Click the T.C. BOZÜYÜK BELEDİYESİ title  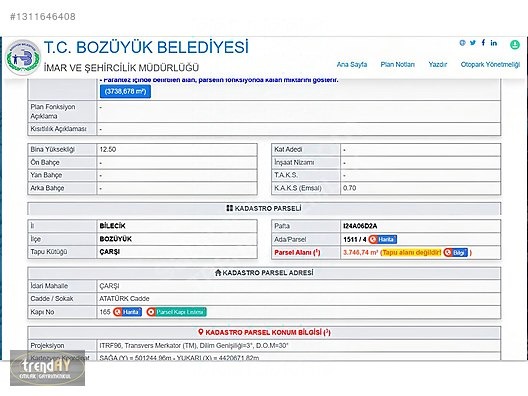146,47
